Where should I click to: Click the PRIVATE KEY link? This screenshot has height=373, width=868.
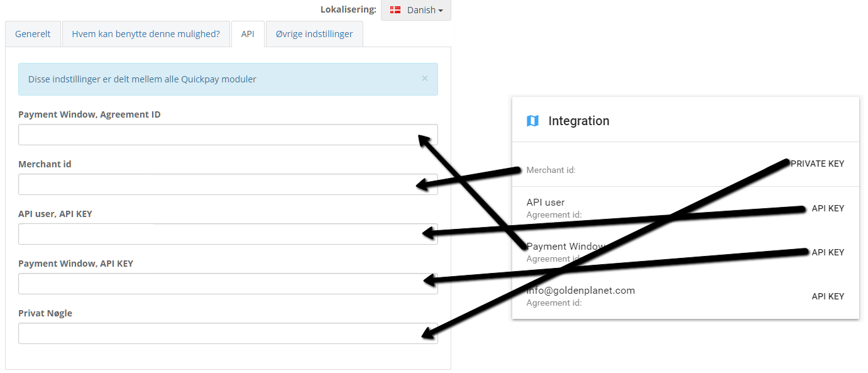tap(817, 164)
